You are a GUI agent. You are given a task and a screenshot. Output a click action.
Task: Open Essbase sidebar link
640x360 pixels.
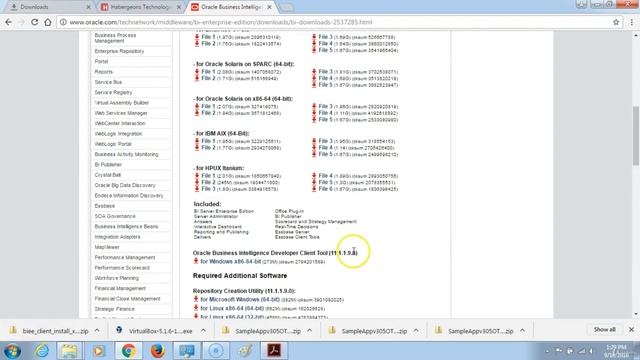[x=104, y=206]
